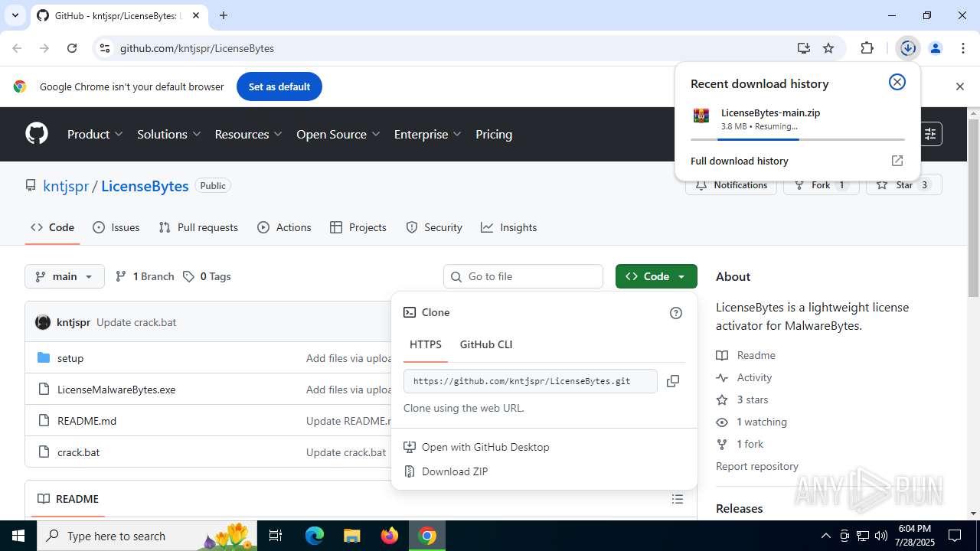Toggle the green Code dropdown button
This screenshot has width=980, height=551.
coord(656,276)
